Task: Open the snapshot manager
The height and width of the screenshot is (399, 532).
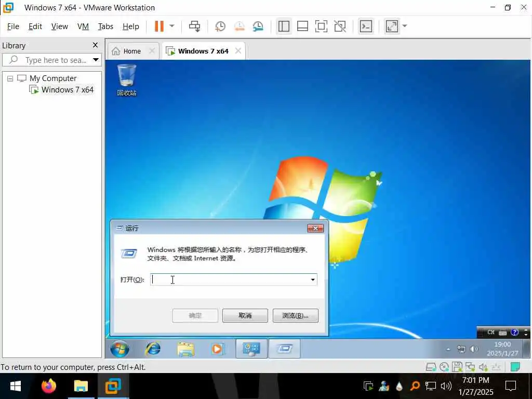Action: (x=258, y=26)
